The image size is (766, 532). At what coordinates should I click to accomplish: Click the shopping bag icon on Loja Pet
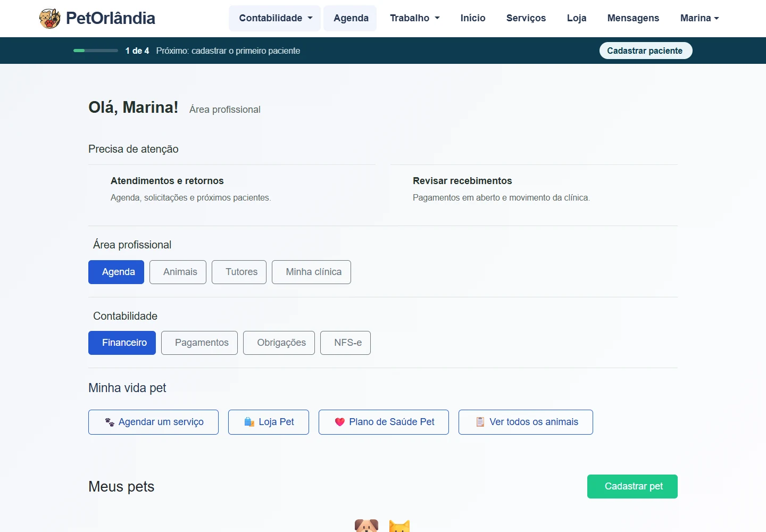249,422
